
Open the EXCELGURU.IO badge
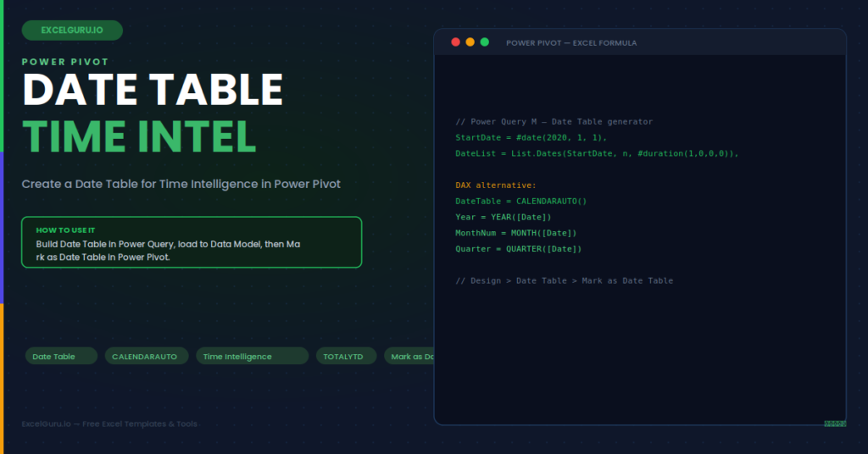coord(72,30)
